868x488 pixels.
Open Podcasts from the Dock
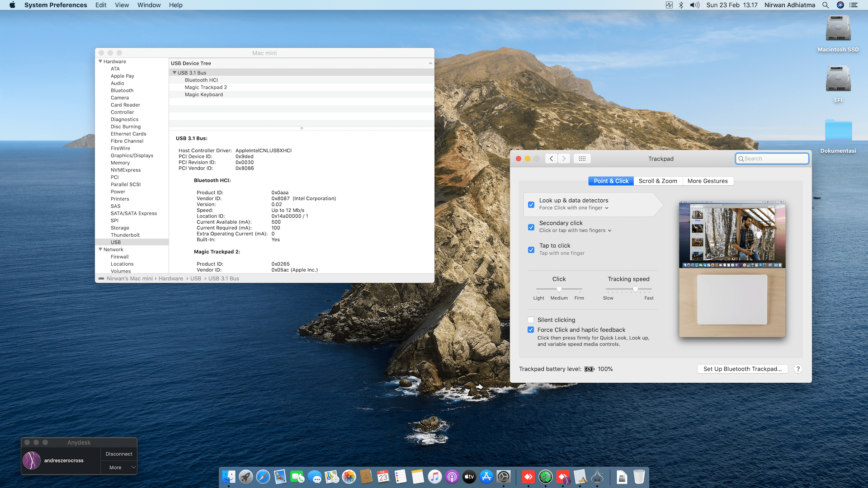452,477
